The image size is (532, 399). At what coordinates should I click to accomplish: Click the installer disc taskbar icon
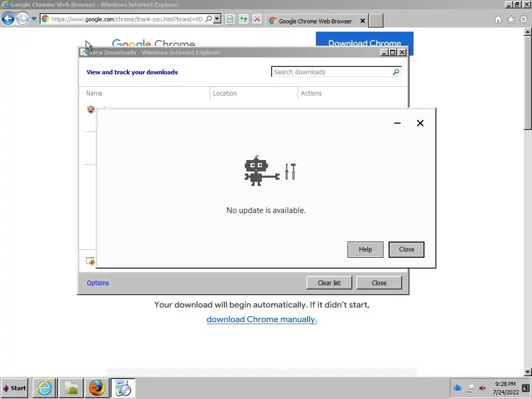click(x=123, y=388)
